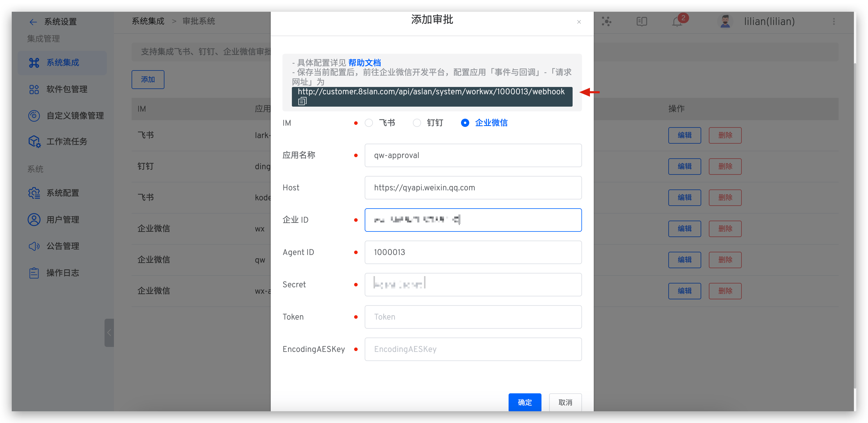Go to 系统配置 in the sidebar
Screen dimensions: 868x423
(63, 193)
